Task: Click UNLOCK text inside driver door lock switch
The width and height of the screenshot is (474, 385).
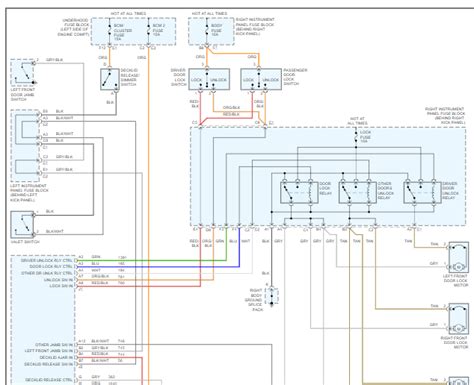Action: [x=219, y=80]
